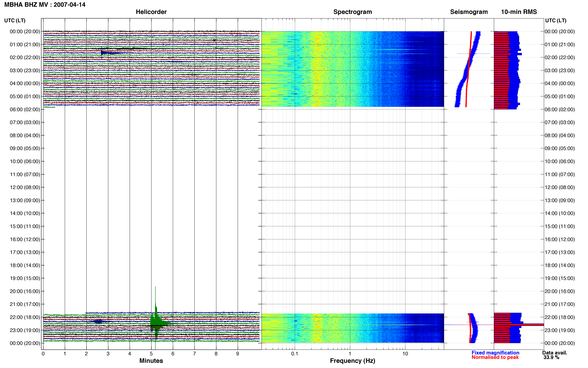The image size is (588, 368).
Task: Click the 'Normalised to peak' legend text
Action: coord(495,357)
